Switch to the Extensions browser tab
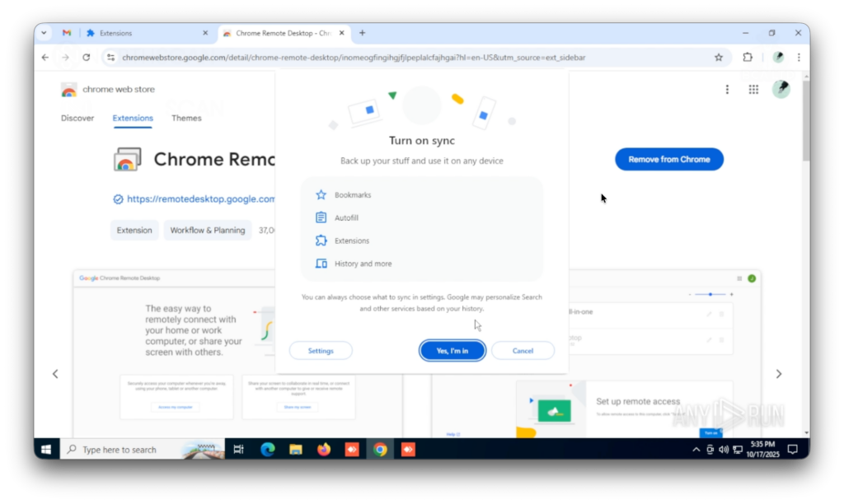The height and width of the screenshot is (504, 844). coord(147,33)
